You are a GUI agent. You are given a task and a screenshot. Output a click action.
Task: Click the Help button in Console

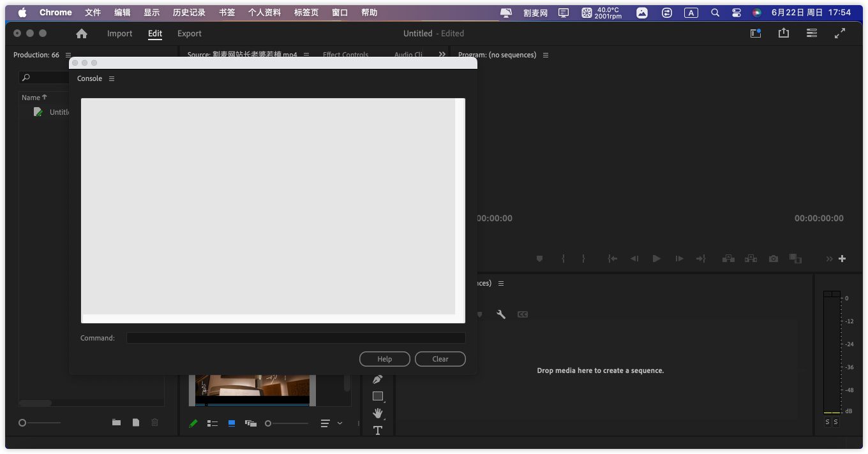click(x=384, y=359)
